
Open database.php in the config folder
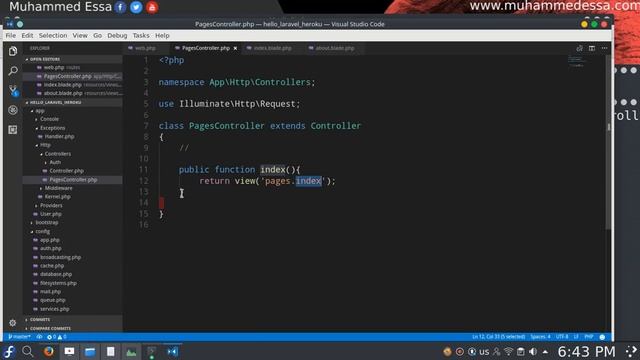[x=56, y=274]
